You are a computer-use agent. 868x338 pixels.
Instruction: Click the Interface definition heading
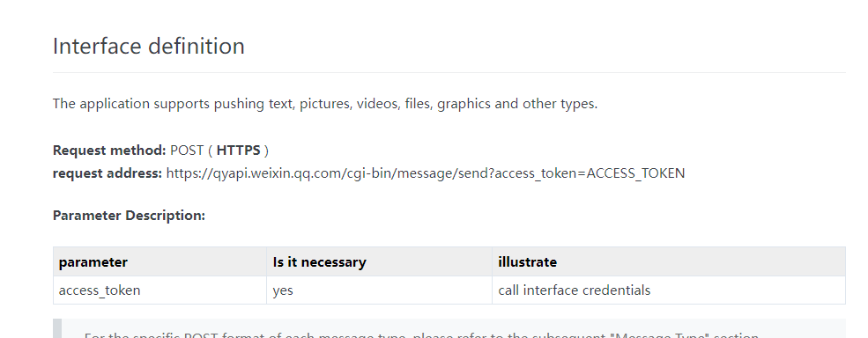(148, 46)
